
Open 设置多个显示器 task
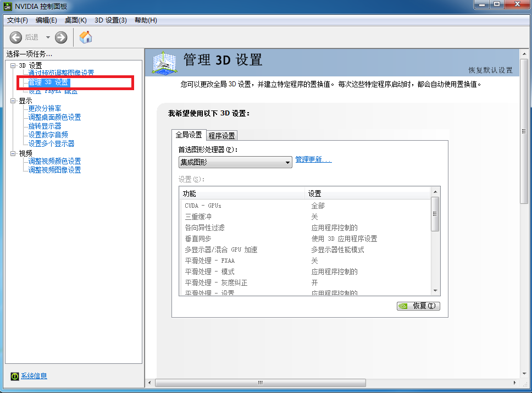[x=51, y=144]
